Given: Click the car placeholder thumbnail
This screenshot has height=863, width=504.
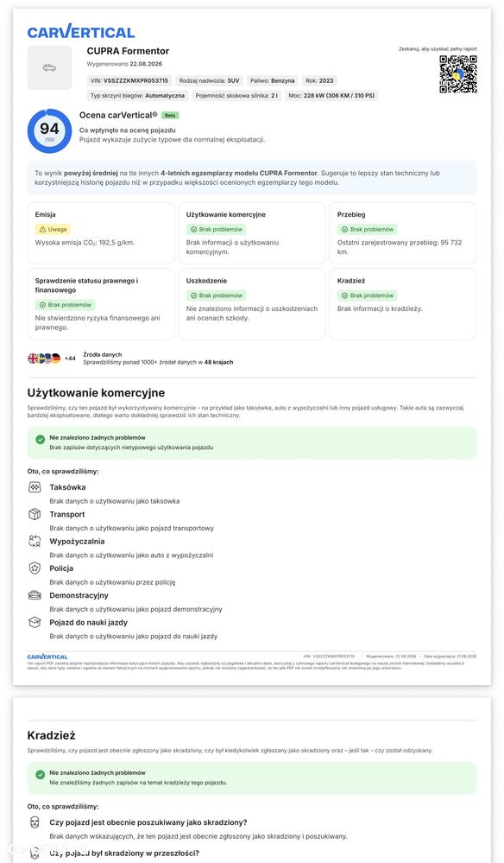Looking at the screenshot, I should [49, 67].
